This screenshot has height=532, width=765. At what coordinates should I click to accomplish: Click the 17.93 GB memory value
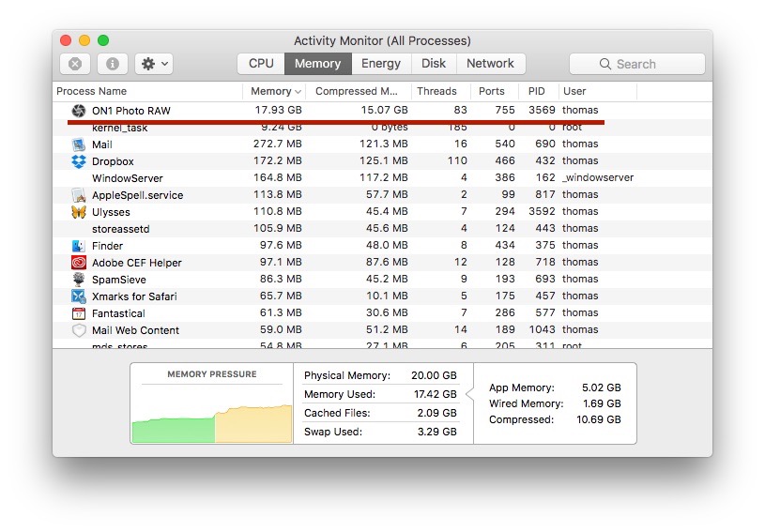click(x=278, y=110)
